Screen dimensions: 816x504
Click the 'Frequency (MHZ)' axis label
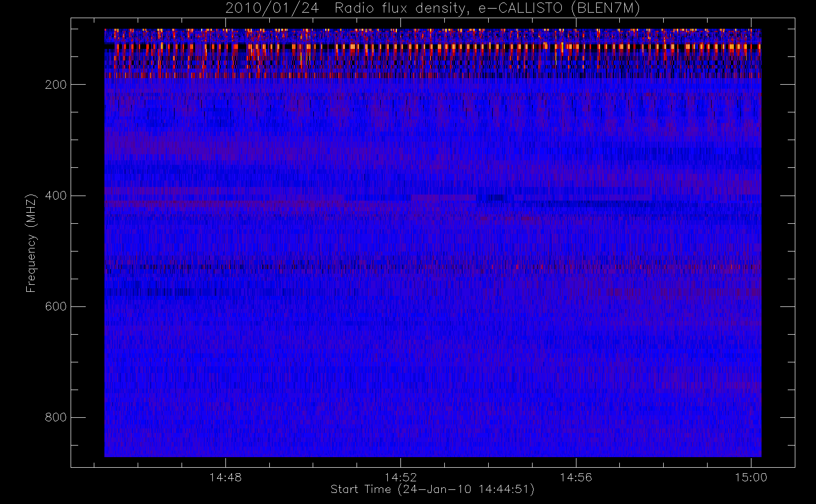point(31,243)
